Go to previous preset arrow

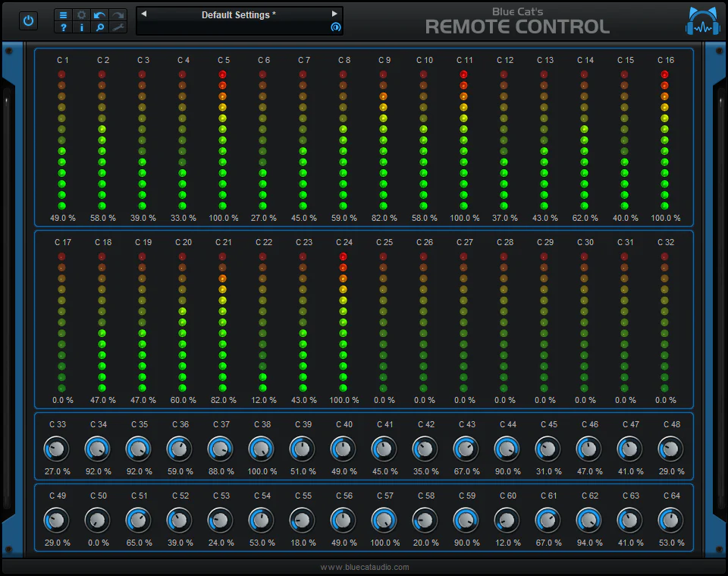coord(144,14)
